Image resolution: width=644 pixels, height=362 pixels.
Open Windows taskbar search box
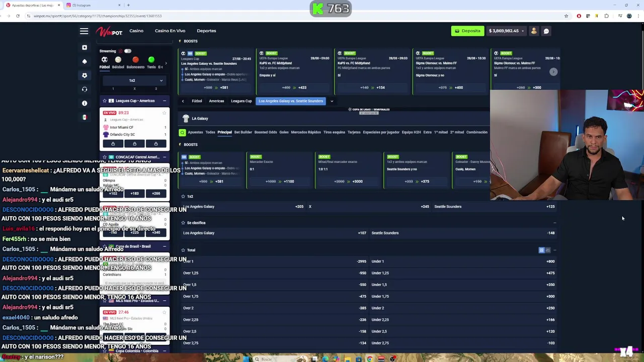coord(274,358)
